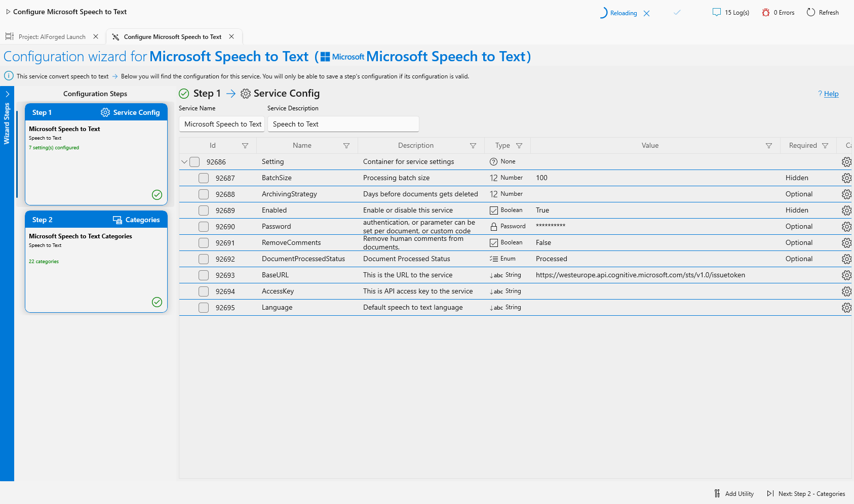Select checkbox for Language row 92695
This screenshot has width=854, height=504.
204,308
